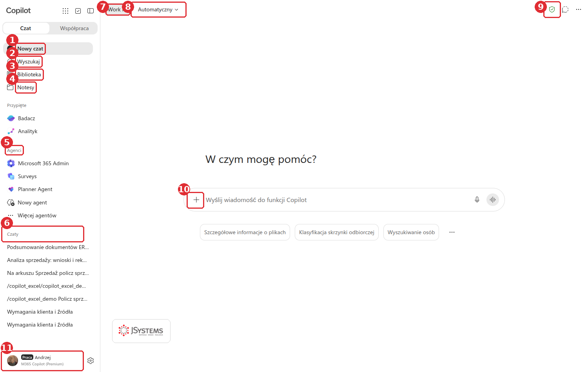Click the Planner Agent icon
The image size is (588, 372).
click(x=11, y=189)
